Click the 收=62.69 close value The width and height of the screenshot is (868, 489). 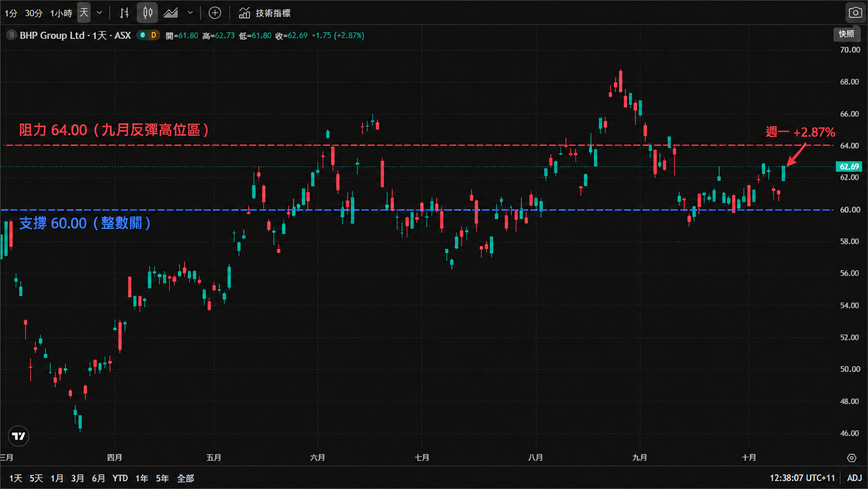(x=291, y=35)
